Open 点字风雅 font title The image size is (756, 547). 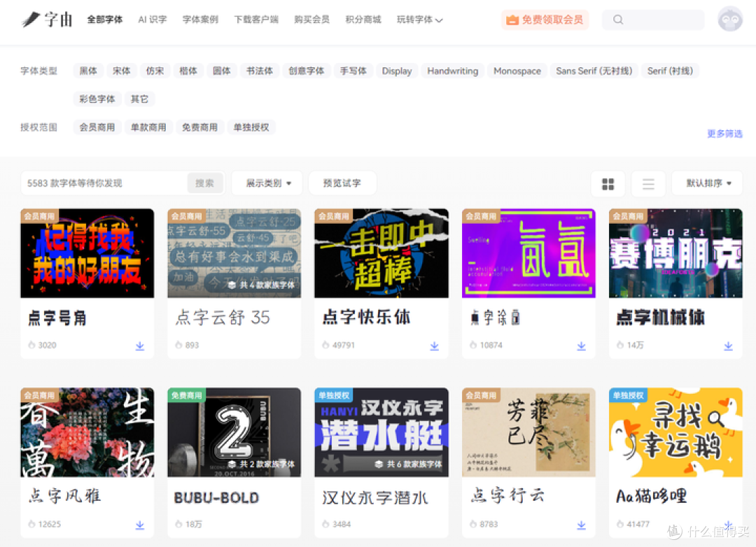[x=64, y=496]
